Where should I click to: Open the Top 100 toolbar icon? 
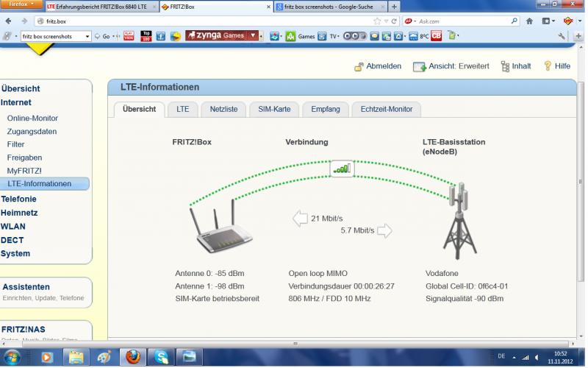coord(146,36)
